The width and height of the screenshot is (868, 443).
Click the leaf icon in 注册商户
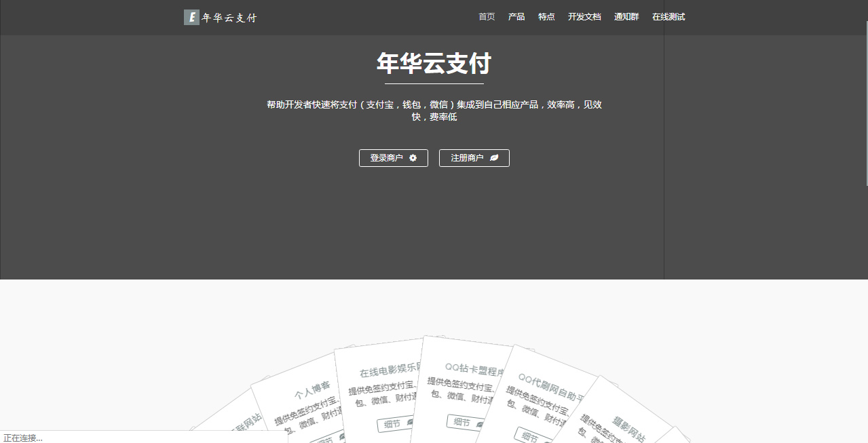(494, 158)
